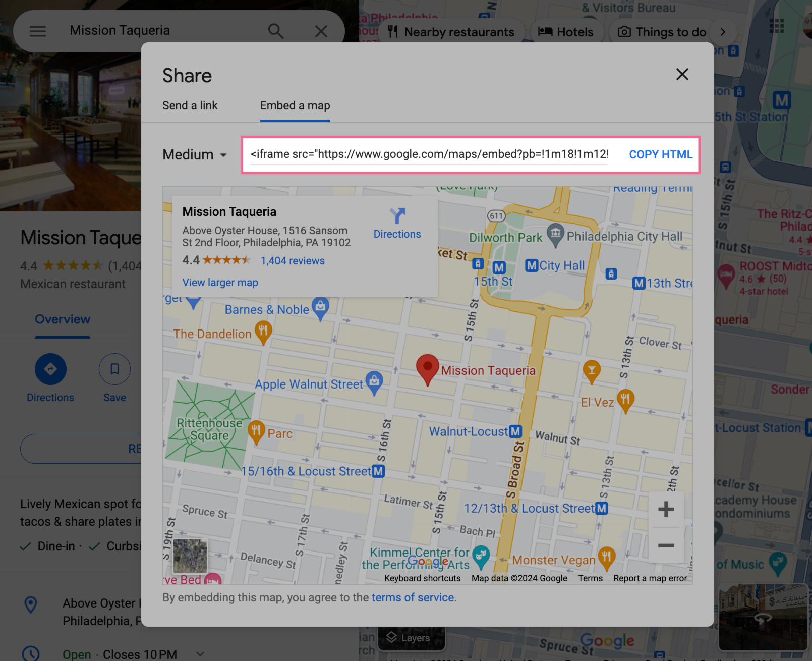View the 1,404 reviews
The image size is (812, 661).
pos(293,260)
